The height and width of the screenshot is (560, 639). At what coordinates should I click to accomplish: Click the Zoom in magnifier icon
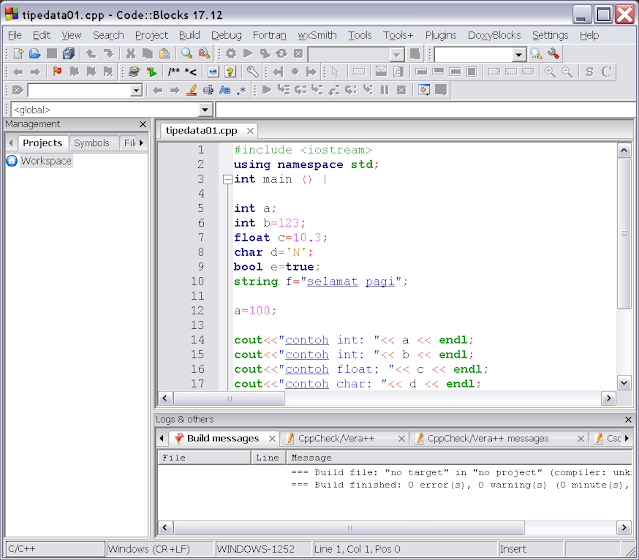[x=549, y=72]
